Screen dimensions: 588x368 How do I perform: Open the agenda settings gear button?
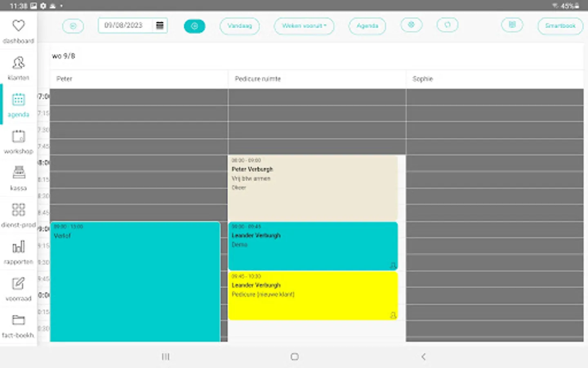pos(411,25)
